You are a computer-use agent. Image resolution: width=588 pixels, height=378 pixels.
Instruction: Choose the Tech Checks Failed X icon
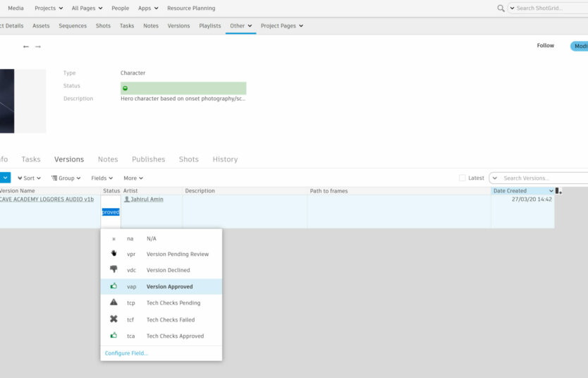(114, 319)
